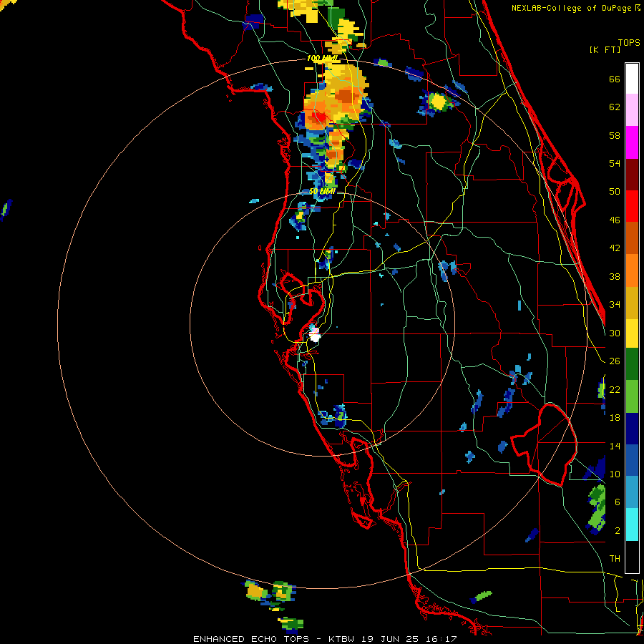This screenshot has height=644, width=644.
Task: Click the 46 legend value
Action: point(615,220)
